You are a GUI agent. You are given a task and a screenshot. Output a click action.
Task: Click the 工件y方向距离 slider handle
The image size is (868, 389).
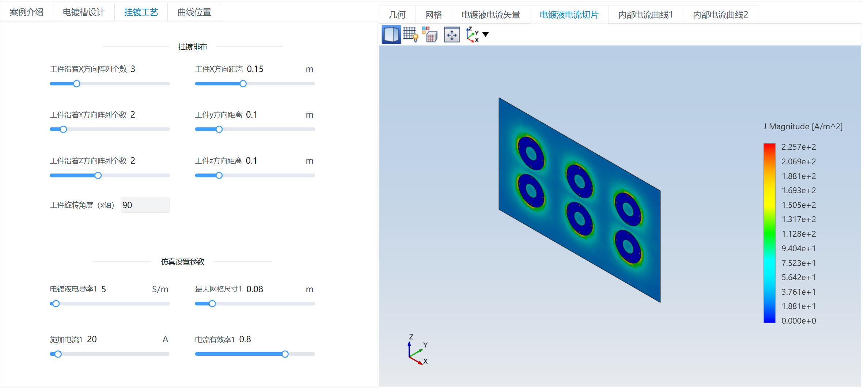pos(219,129)
